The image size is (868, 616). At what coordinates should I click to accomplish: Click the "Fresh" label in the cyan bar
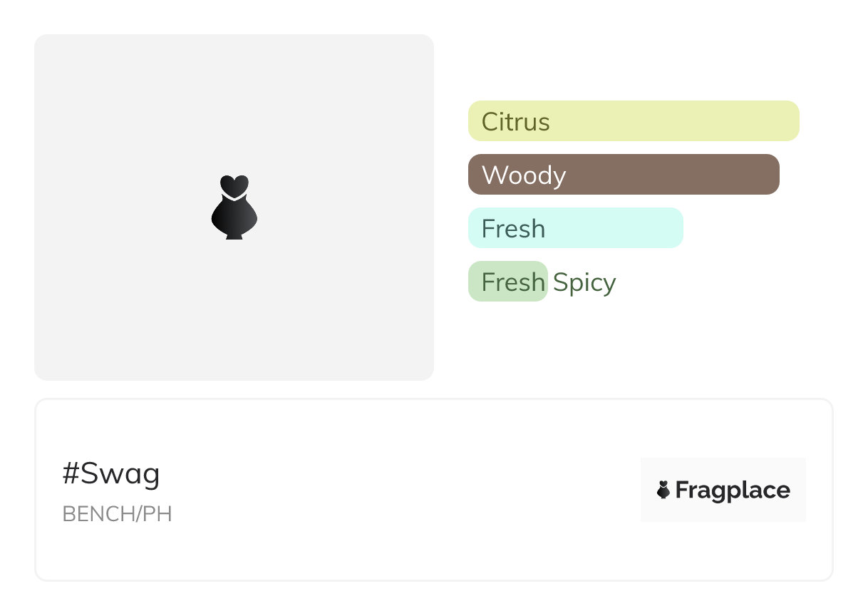pos(513,229)
